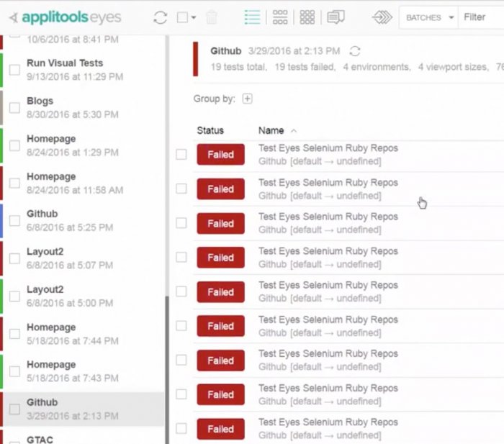Click the Status column header
Image resolution: width=504 pixels, height=444 pixels.
pos(210,130)
